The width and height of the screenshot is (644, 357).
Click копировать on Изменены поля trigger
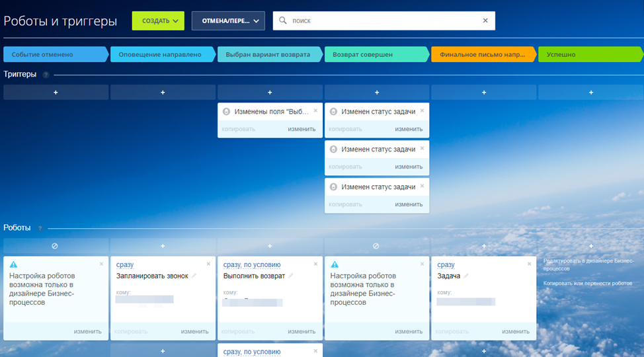238,129
